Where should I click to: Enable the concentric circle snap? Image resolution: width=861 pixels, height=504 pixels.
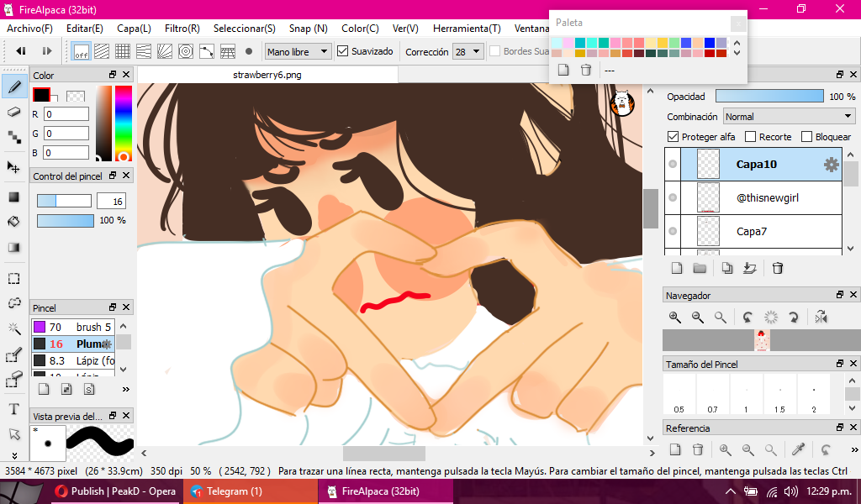point(186,51)
